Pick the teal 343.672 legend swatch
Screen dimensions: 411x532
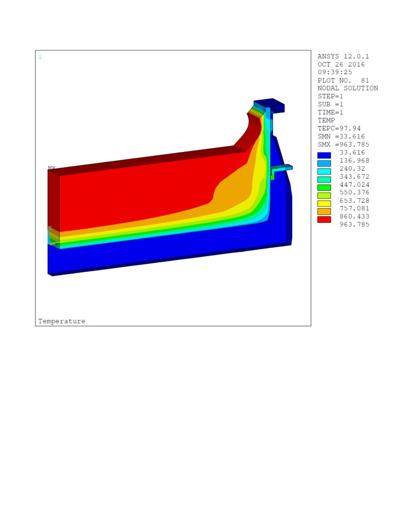324,179
